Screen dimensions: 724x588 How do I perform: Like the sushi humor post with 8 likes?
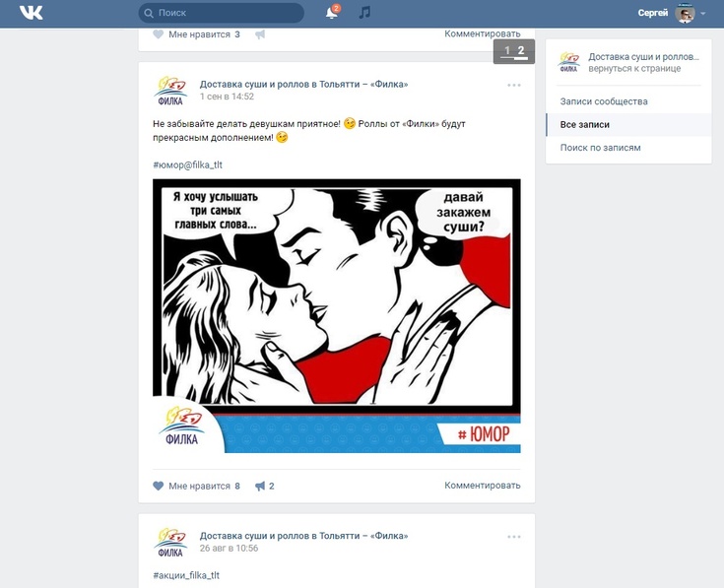point(196,486)
